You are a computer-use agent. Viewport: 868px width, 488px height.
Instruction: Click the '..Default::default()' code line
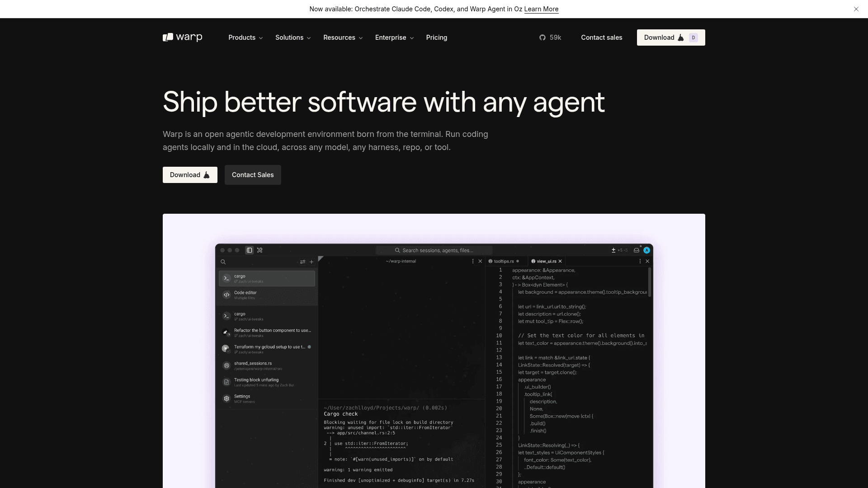click(545, 467)
